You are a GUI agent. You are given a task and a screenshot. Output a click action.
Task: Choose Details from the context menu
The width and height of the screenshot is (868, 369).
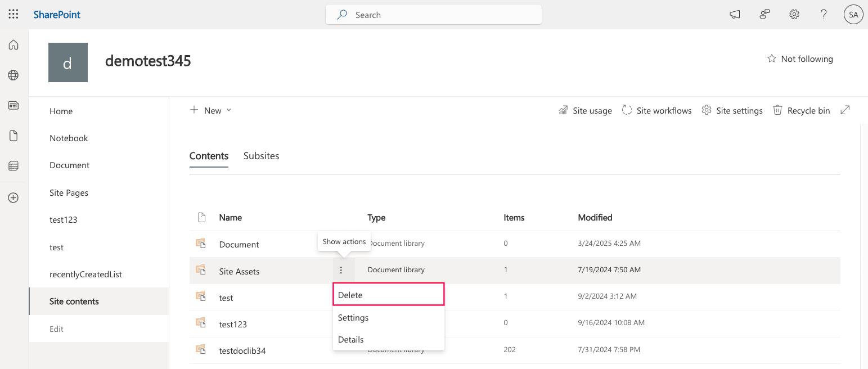pos(350,339)
